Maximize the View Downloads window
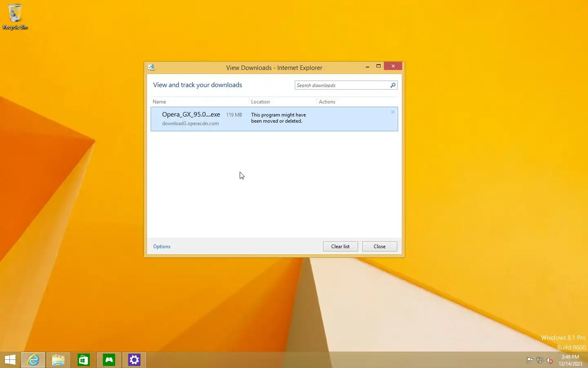Viewport: 588px width, 368px height. point(379,66)
